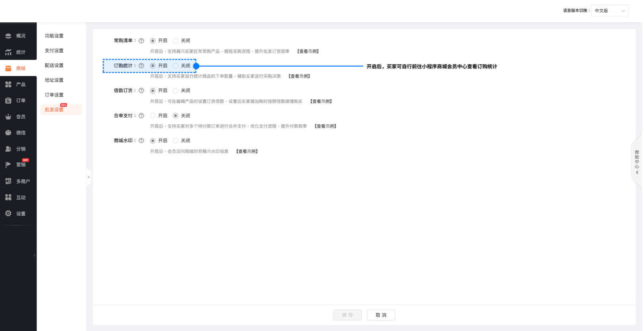Screen dimensions: 644x331
Task: Select 开启 for 倍数订货
Action: [x=153, y=91]
